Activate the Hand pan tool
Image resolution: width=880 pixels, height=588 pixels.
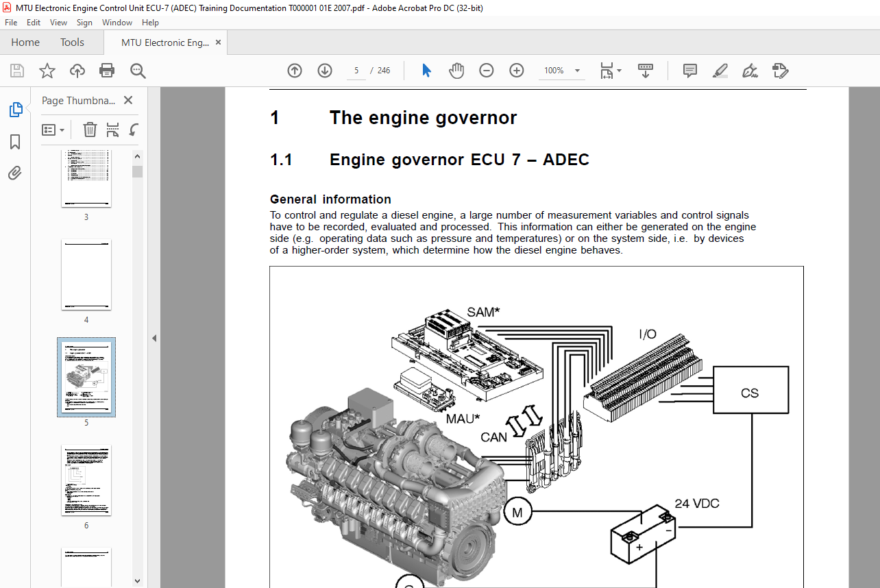point(456,71)
